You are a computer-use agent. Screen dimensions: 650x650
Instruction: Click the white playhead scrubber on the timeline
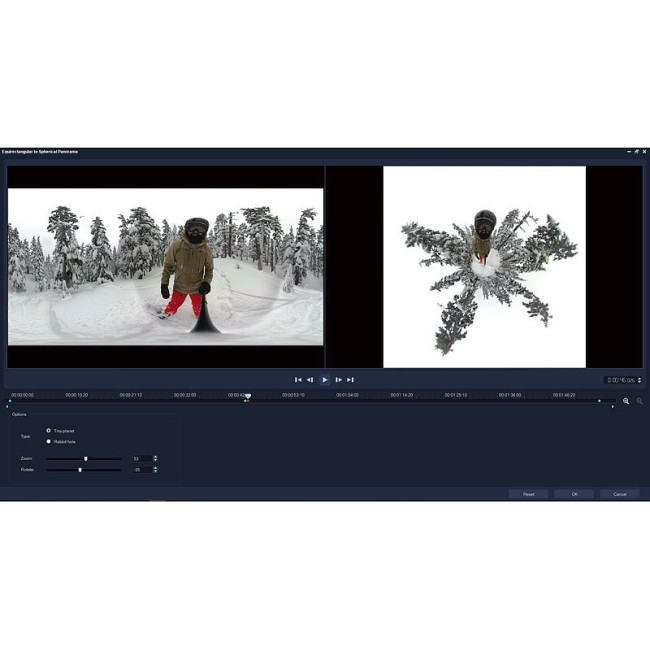(247, 396)
